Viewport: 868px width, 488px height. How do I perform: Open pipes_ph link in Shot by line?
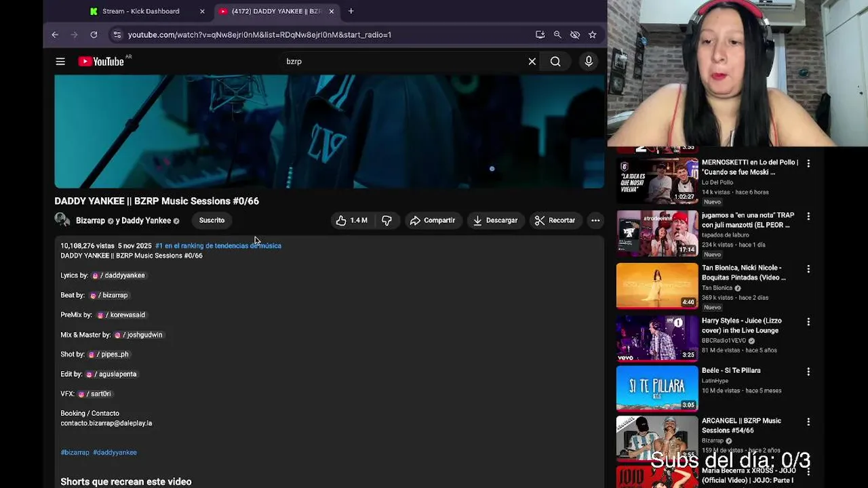point(108,354)
